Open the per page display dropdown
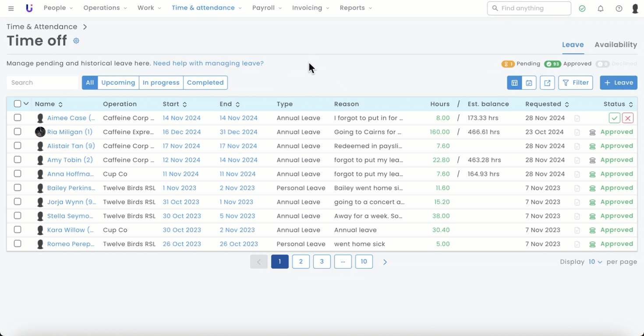Image resolution: width=644 pixels, height=336 pixels. tap(595, 262)
